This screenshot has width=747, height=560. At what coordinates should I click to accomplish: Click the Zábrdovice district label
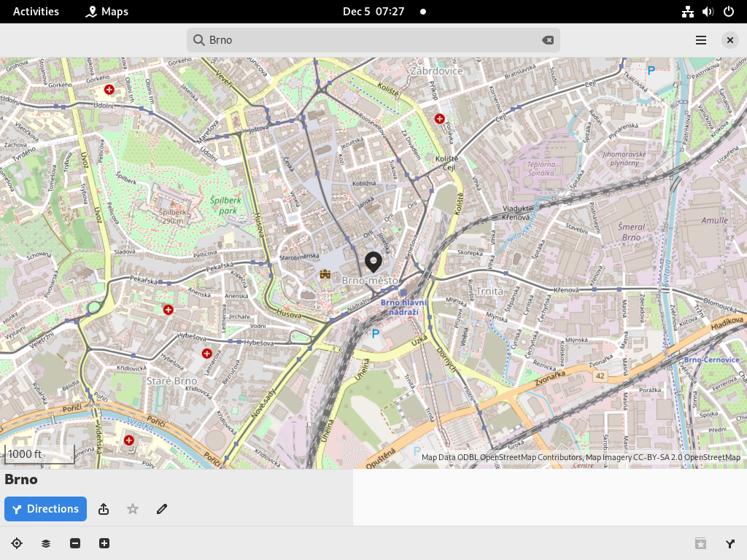(x=437, y=71)
